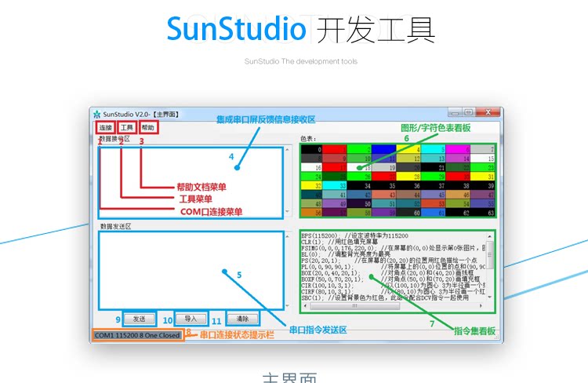This screenshot has width=588, height=383.
Task: Select yellow color swatch 28
Action: (408, 177)
